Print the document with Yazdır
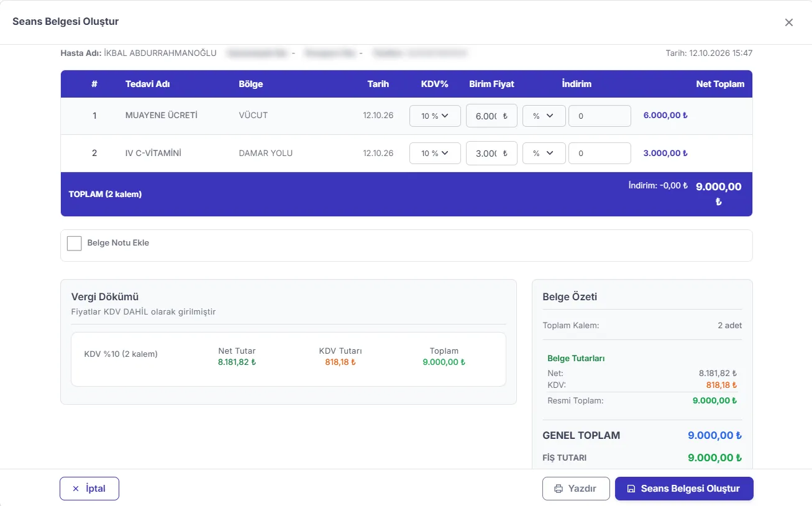 (x=576, y=489)
